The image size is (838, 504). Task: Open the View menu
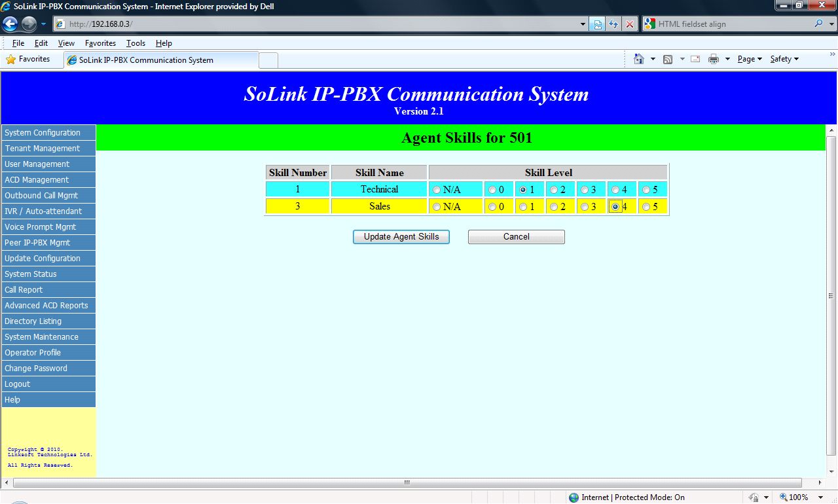66,43
